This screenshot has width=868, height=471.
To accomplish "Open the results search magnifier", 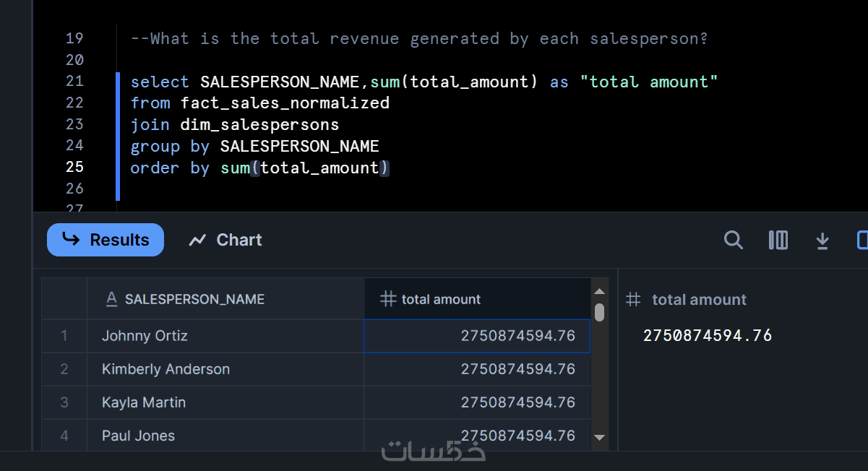I will pyautogui.click(x=734, y=240).
